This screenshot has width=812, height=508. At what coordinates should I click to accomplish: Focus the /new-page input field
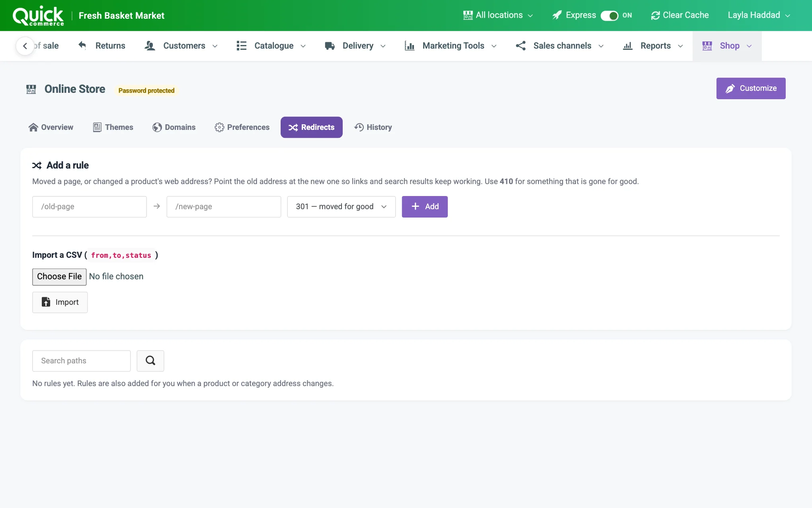click(x=224, y=206)
